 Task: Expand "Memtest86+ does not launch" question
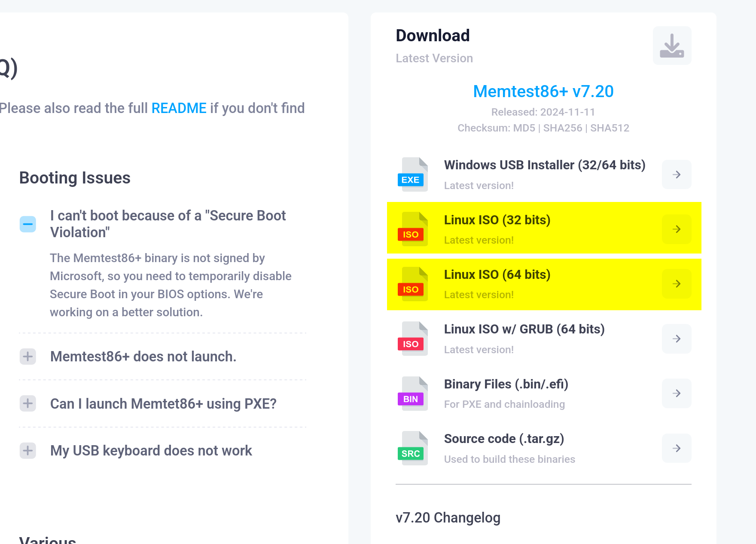pyautogui.click(x=28, y=357)
